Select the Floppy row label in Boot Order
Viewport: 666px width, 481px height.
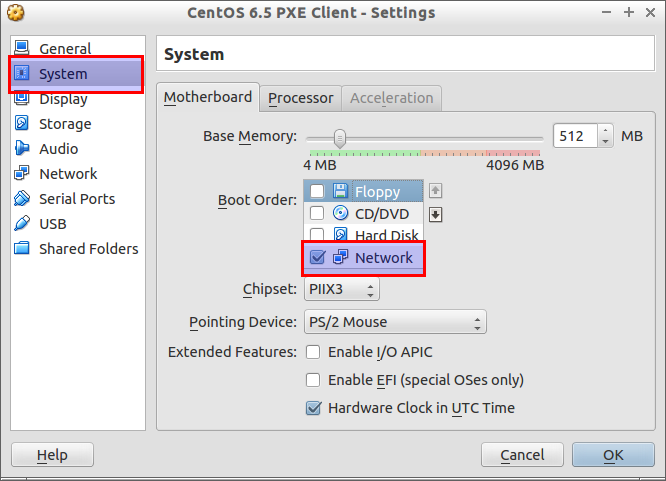coord(377,192)
